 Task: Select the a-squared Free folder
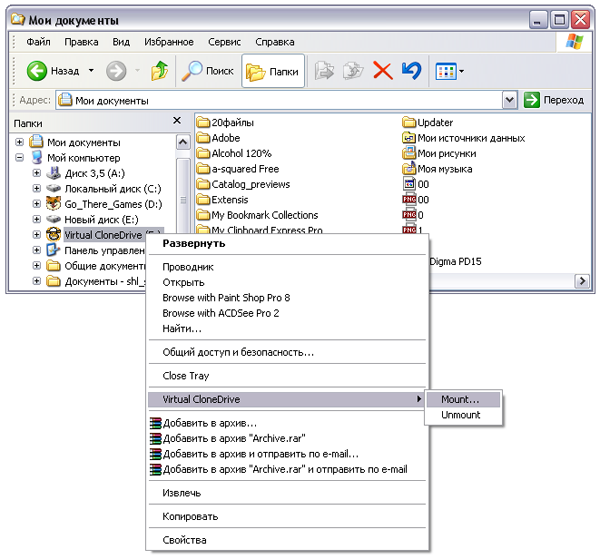pyautogui.click(x=238, y=169)
